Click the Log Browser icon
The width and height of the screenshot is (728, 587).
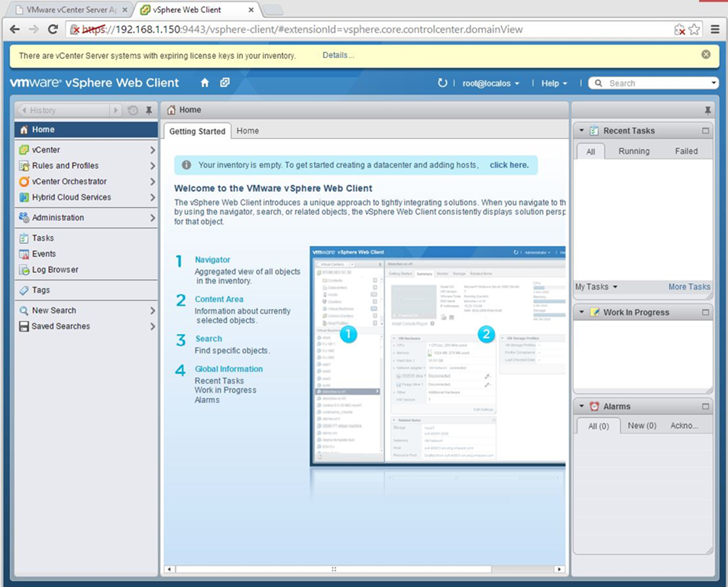coord(24,270)
